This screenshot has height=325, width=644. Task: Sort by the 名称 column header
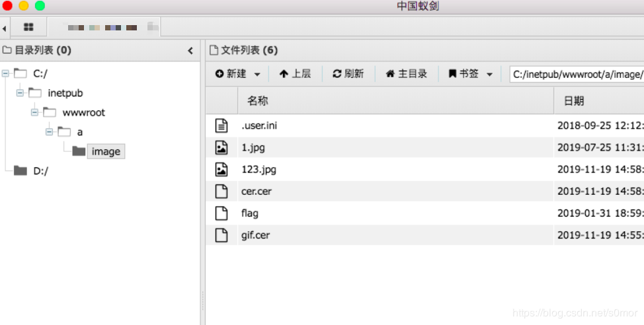click(395, 100)
